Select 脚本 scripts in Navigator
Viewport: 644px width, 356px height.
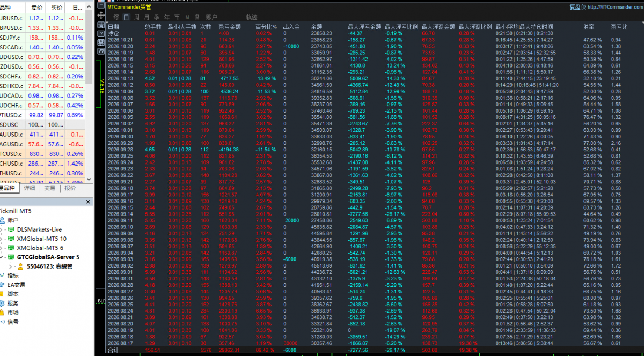[13, 294]
